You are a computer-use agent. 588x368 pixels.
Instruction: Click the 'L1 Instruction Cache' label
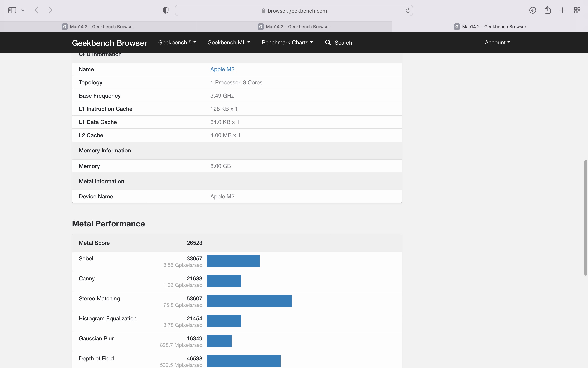(x=106, y=109)
